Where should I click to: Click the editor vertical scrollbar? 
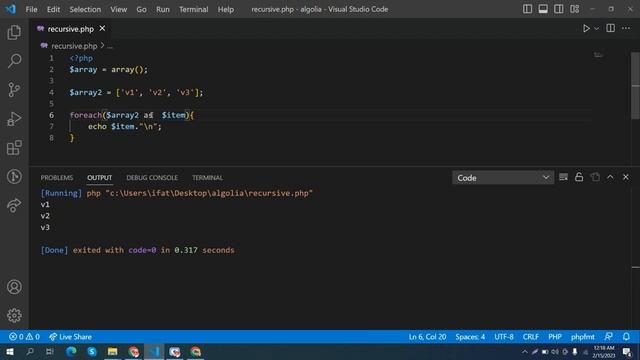[x=636, y=86]
